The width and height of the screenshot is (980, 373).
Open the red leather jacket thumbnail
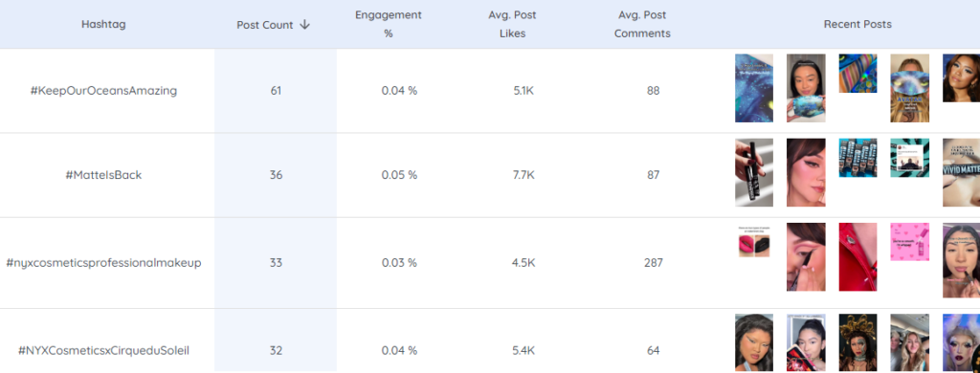(857, 256)
